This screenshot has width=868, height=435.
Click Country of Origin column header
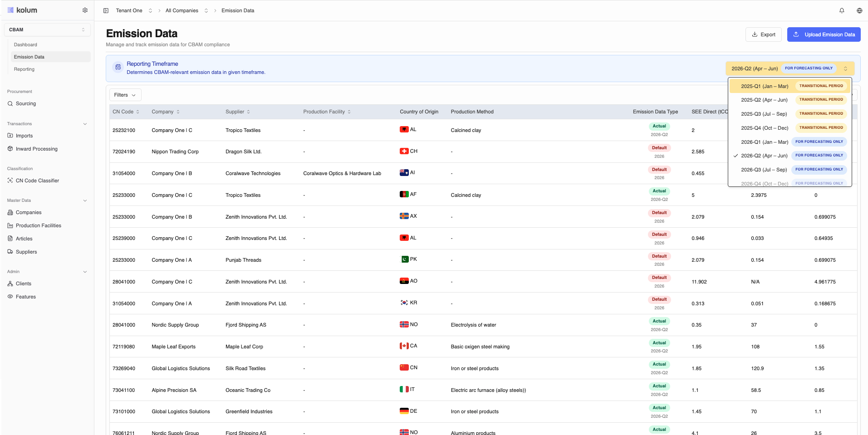point(419,112)
